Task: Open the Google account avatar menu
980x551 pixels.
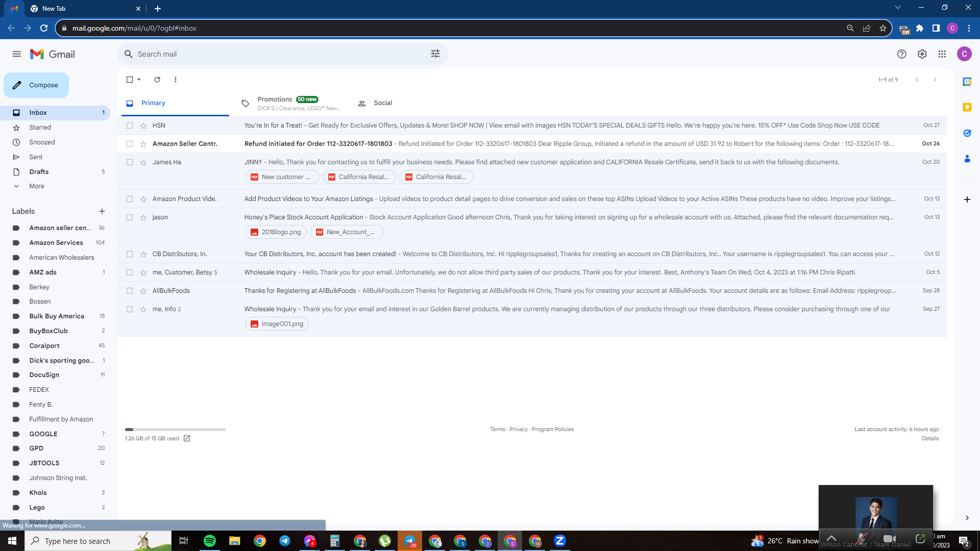Action: coord(964,54)
